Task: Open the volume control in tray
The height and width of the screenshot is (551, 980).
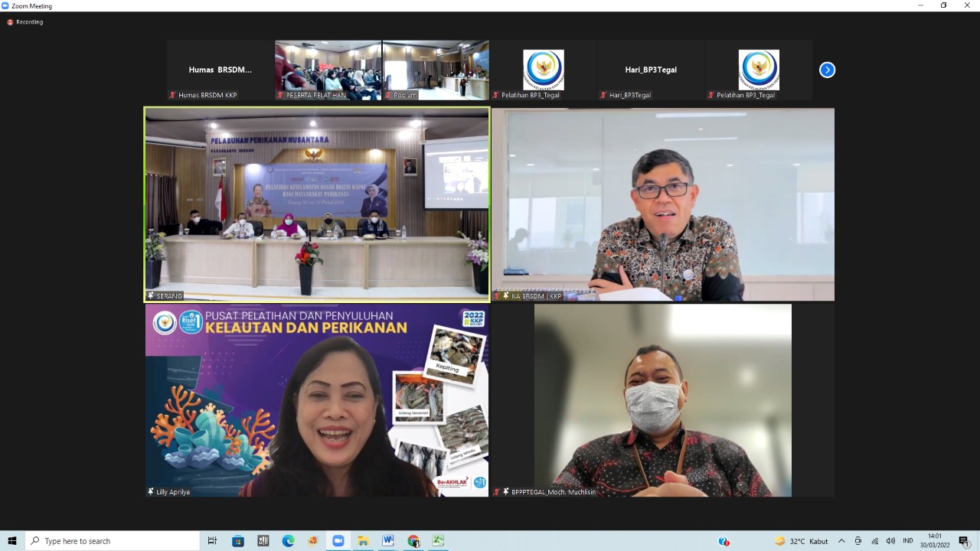Action: (x=890, y=541)
